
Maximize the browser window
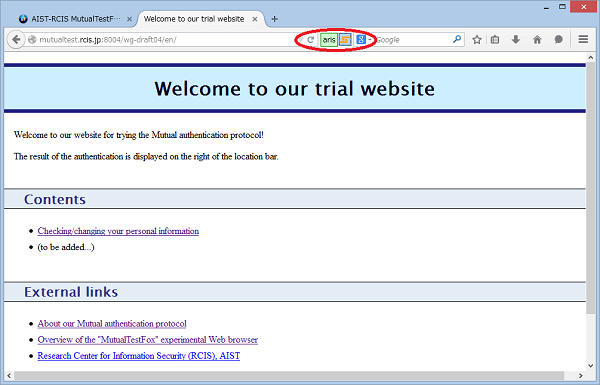pos(562,7)
